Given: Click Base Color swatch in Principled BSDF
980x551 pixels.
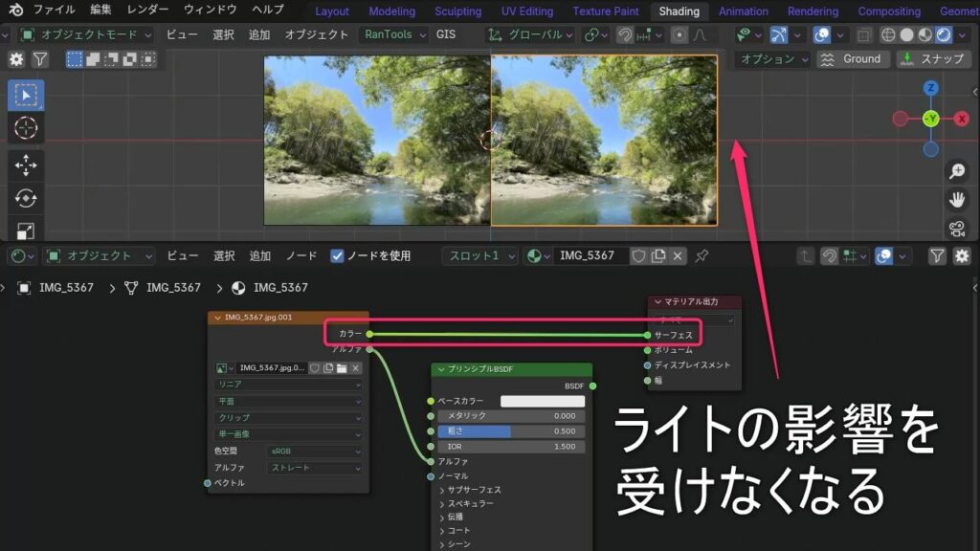Looking at the screenshot, I should tap(543, 401).
